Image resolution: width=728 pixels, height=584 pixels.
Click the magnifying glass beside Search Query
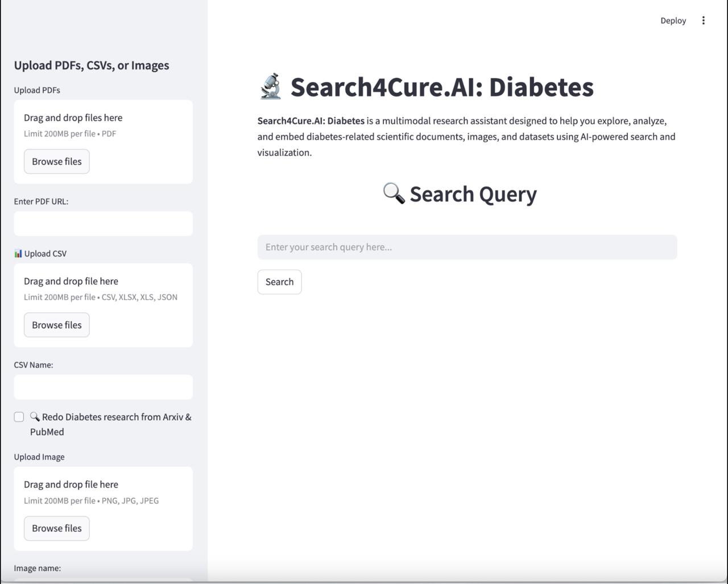tap(394, 193)
